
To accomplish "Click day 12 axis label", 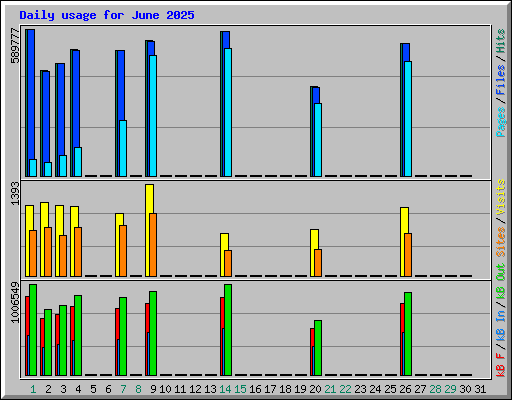I will (x=195, y=389).
